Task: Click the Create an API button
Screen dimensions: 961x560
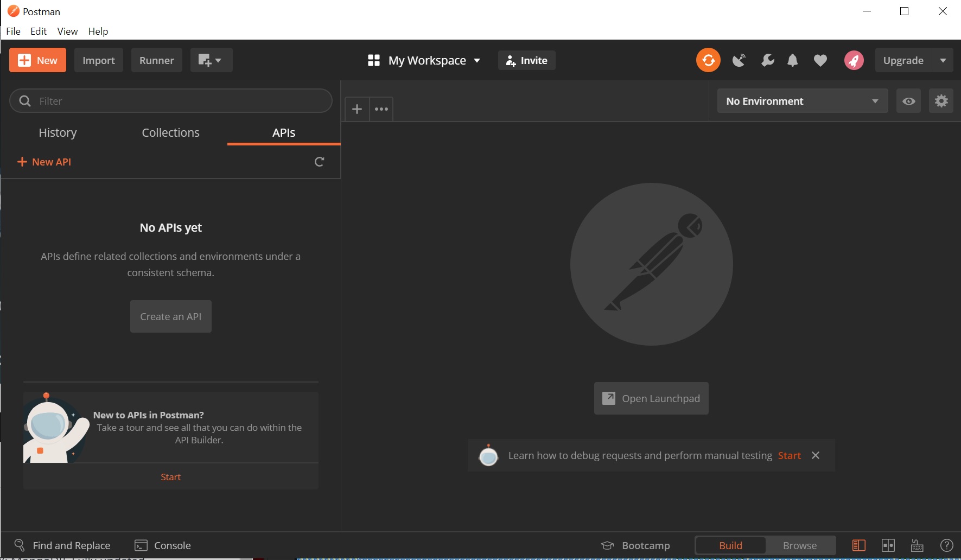Action: (170, 316)
